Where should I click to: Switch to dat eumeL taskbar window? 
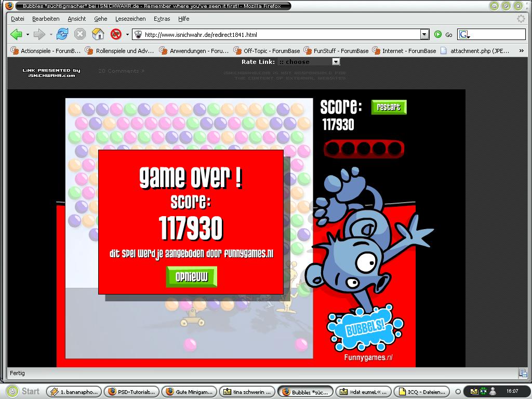[363, 392]
